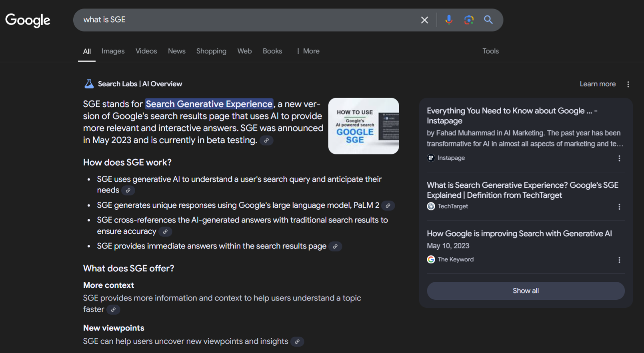Click the Google logo

tap(28, 20)
